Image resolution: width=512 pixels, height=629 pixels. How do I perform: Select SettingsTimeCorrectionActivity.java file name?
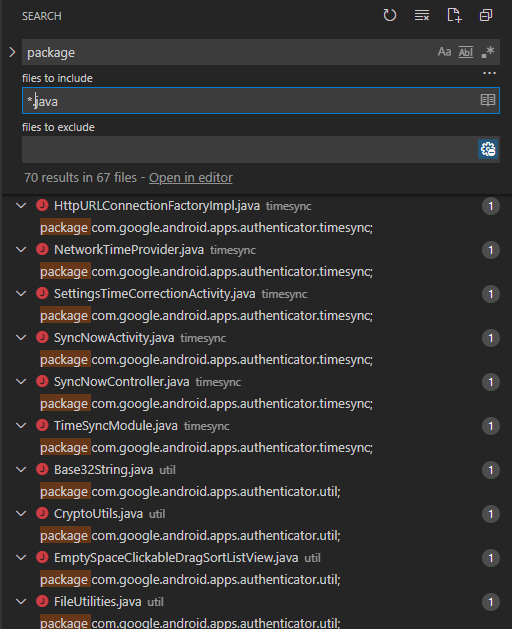tap(154, 294)
